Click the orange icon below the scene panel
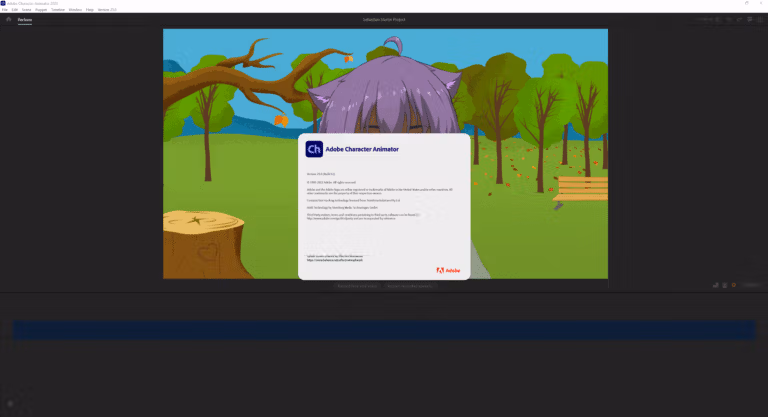Screen dimensions: 768x417 734,285
